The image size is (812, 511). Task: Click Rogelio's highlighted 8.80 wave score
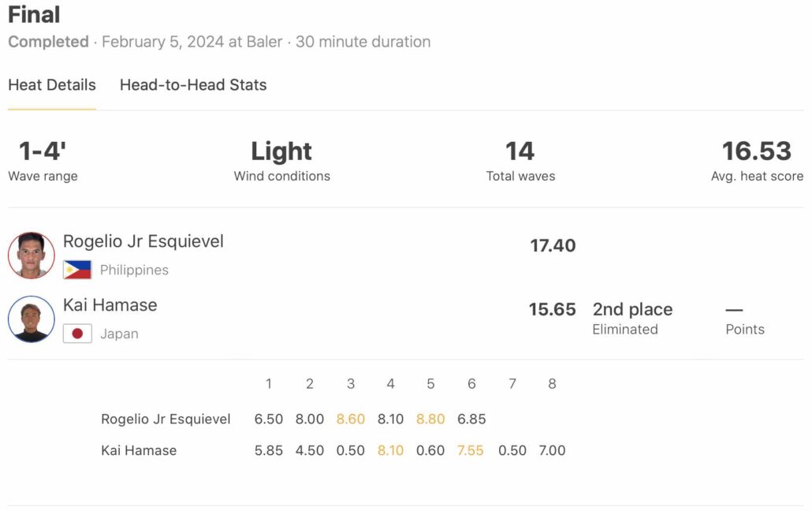coord(430,419)
